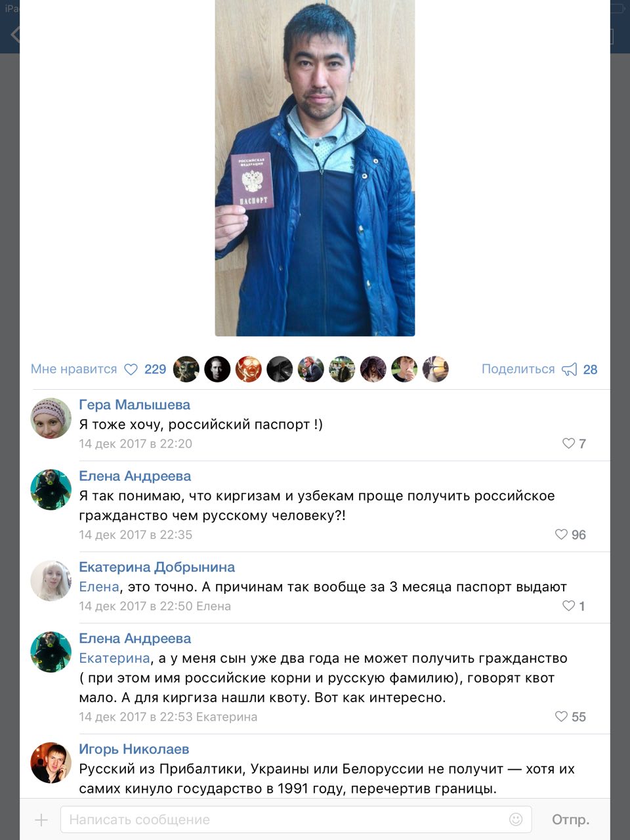Image resolution: width=630 pixels, height=840 pixels.
Task: Tap the Екатерина mention in Андреева's reply
Action: pos(115,658)
